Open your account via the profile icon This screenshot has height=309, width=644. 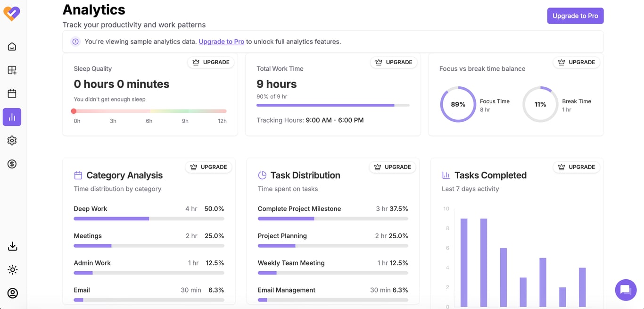[12, 293]
